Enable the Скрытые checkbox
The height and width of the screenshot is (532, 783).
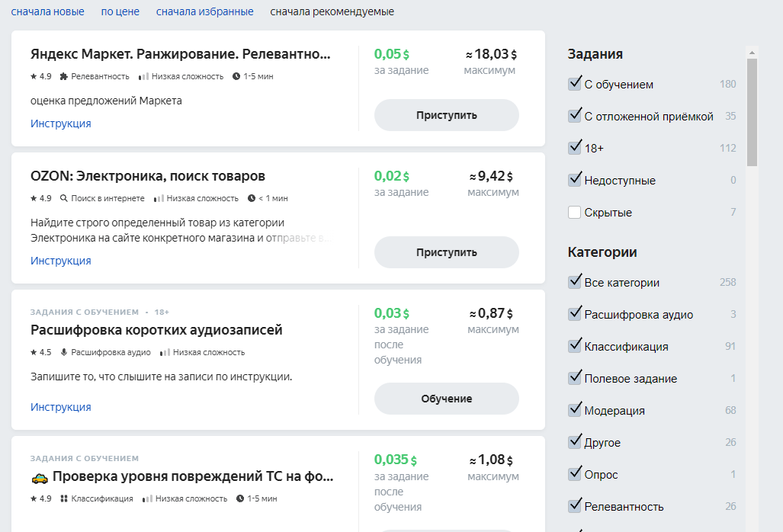click(x=575, y=213)
